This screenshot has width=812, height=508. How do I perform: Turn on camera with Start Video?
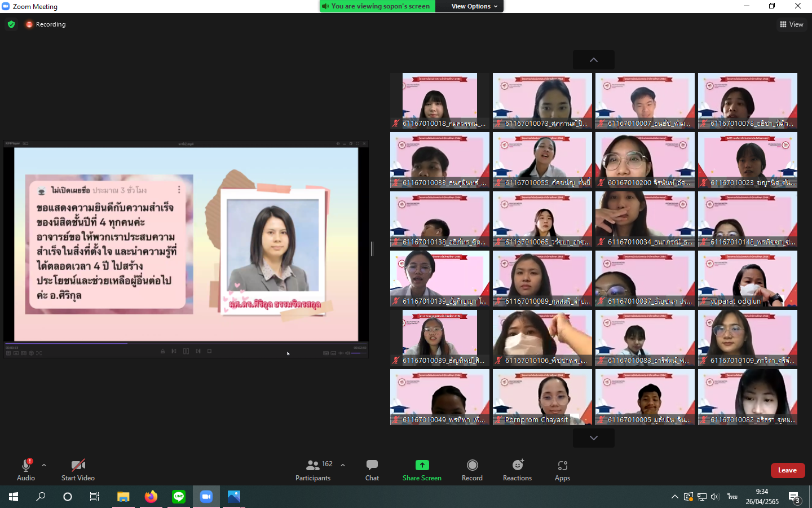[78, 470]
